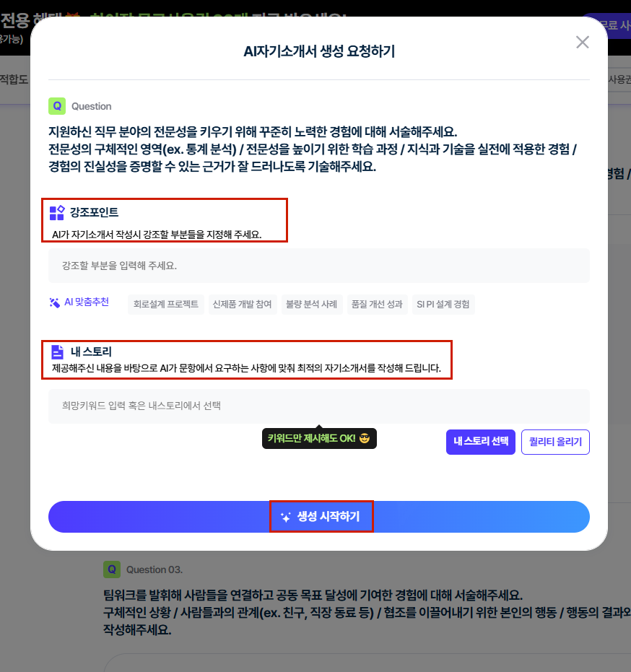Click the 강조포인트 squares icon
This screenshot has width=631, height=672.
[57, 212]
